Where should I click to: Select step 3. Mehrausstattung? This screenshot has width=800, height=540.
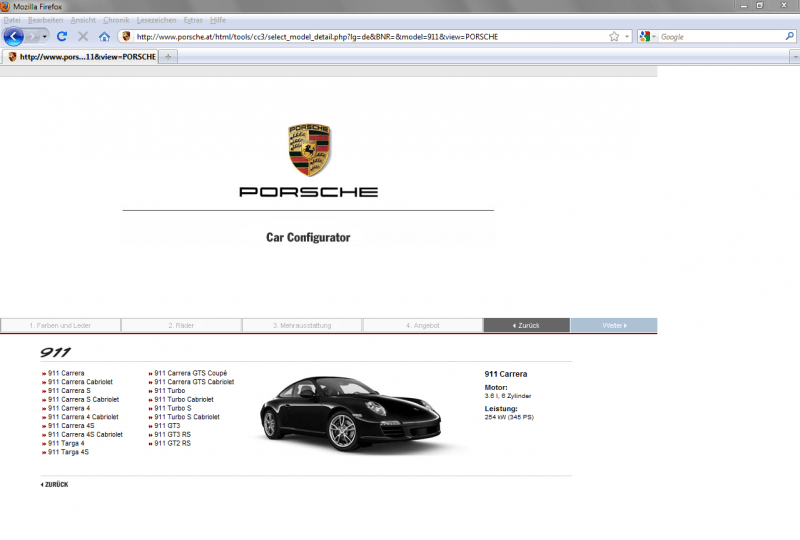pos(302,325)
